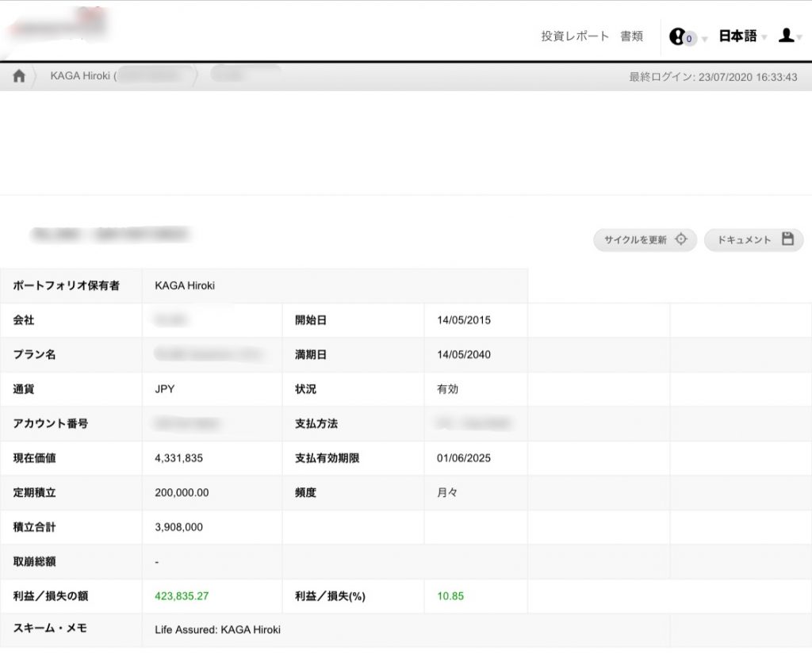Expand the arrow next to the user icon

tap(801, 39)
